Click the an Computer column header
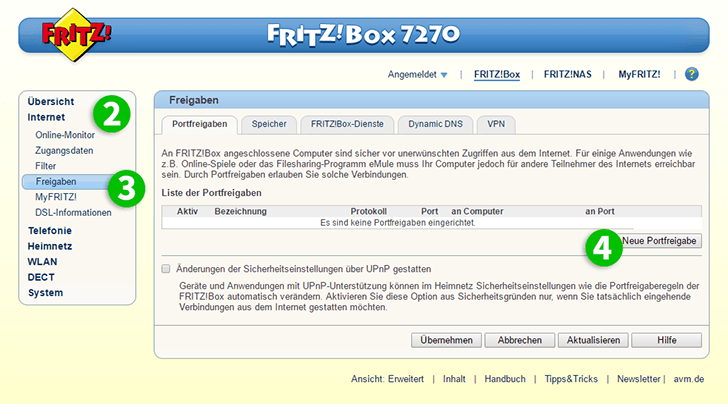Image resolution: width=728 pixels, height=404 pixels. click(477, 211)
